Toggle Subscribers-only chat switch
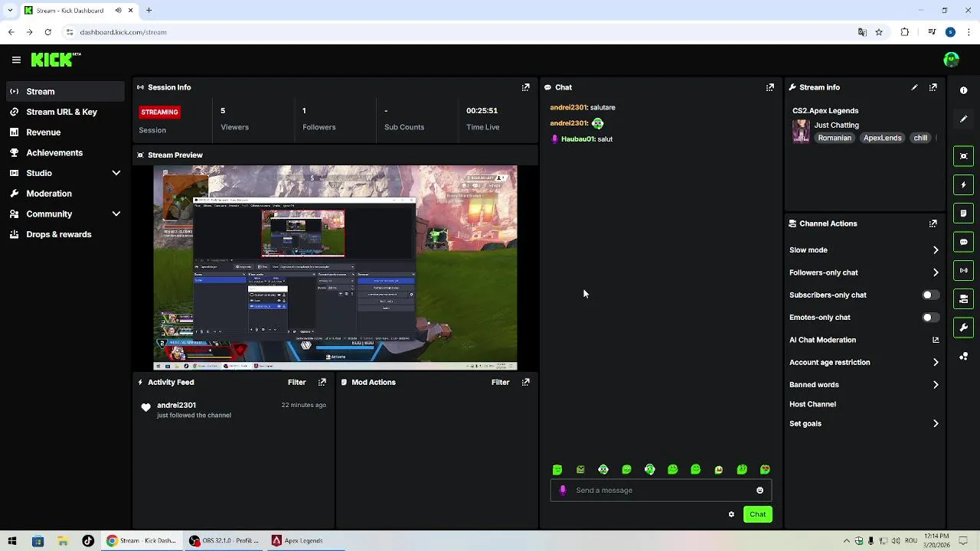The width and height of the screenshot is (980, 551). [x=930, y=295]
